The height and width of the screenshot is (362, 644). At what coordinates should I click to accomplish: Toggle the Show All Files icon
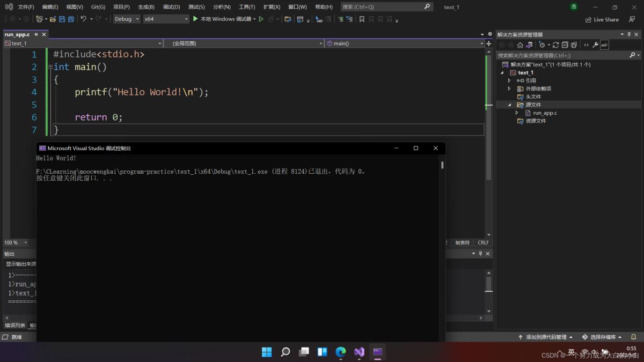(x=574, y=45)
